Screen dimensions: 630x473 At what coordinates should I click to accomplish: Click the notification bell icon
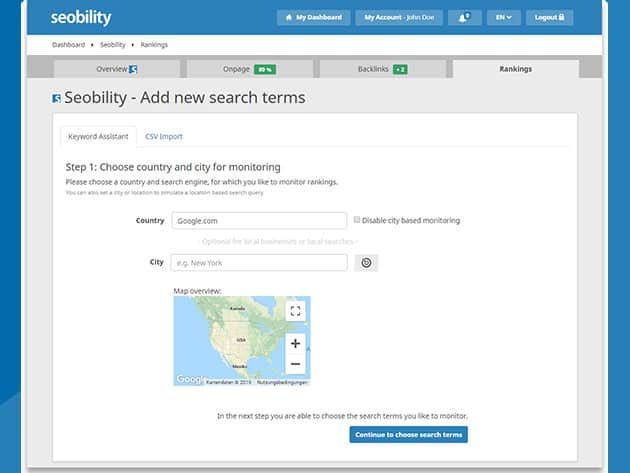pyautogui.click(x=464, y=18)
